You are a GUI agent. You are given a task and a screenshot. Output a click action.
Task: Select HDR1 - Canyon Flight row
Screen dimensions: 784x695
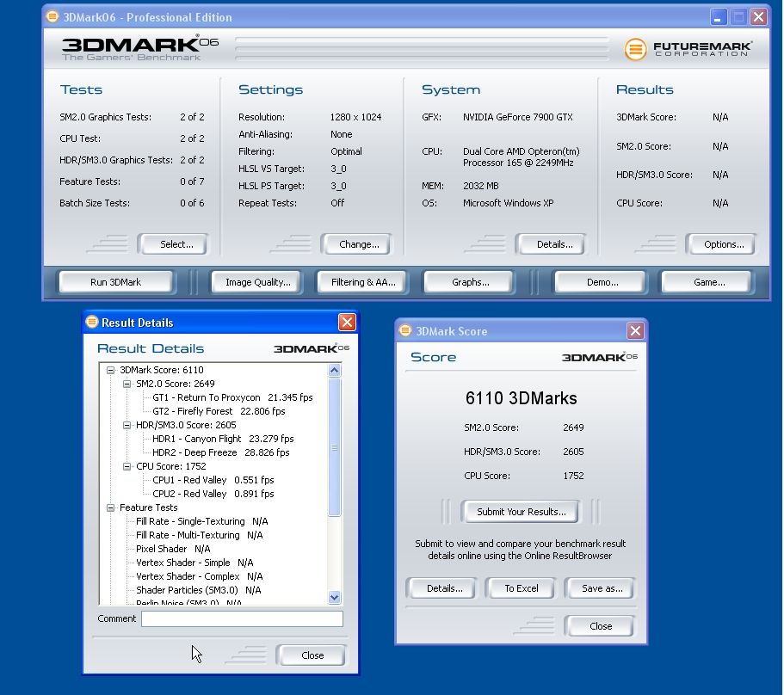223,439
